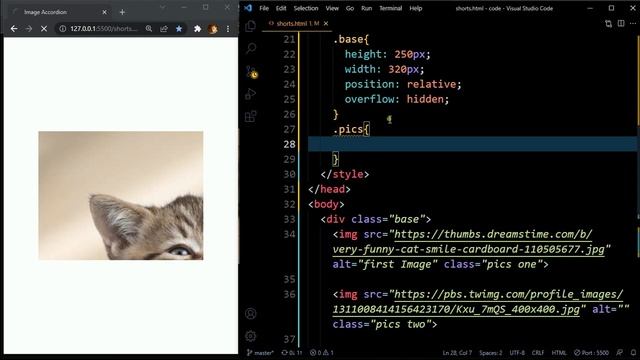
Task: Click the .pics selector on line 27
Action: point(348,129)
